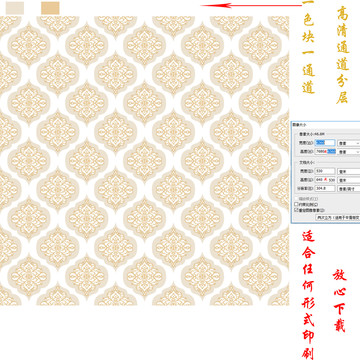
Task: Open the resolution pixels-per-inch unit dropdown
Action: [x=349, y=189]
